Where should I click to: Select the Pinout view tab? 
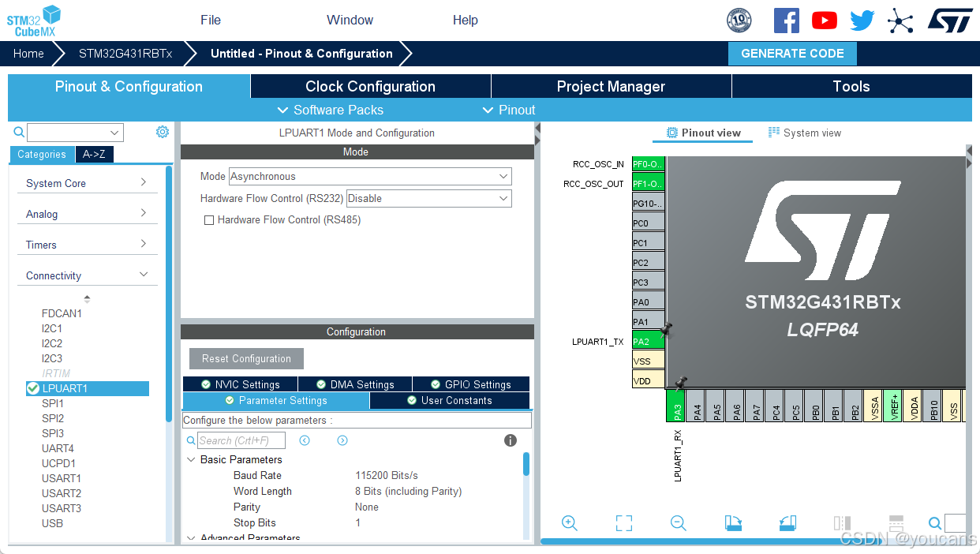click(x=704, y=133)
